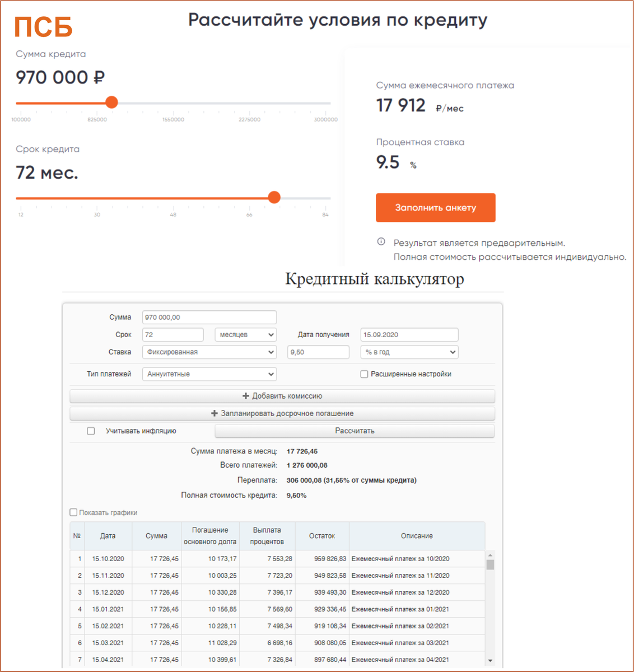Image resolution: width=634 pixels, height=672 pixels.
Task: Click the Сумма input field
Action: coord(209,318)
